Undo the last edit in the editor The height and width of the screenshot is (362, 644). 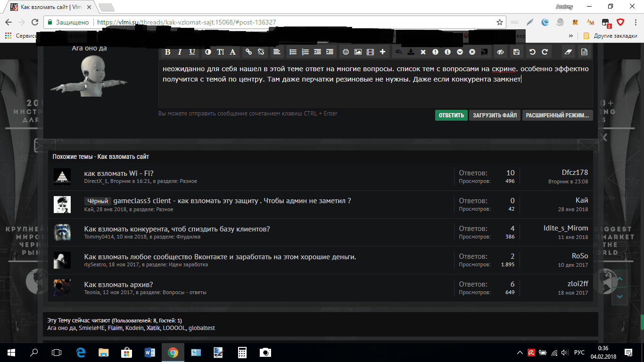tap(533, 52)
